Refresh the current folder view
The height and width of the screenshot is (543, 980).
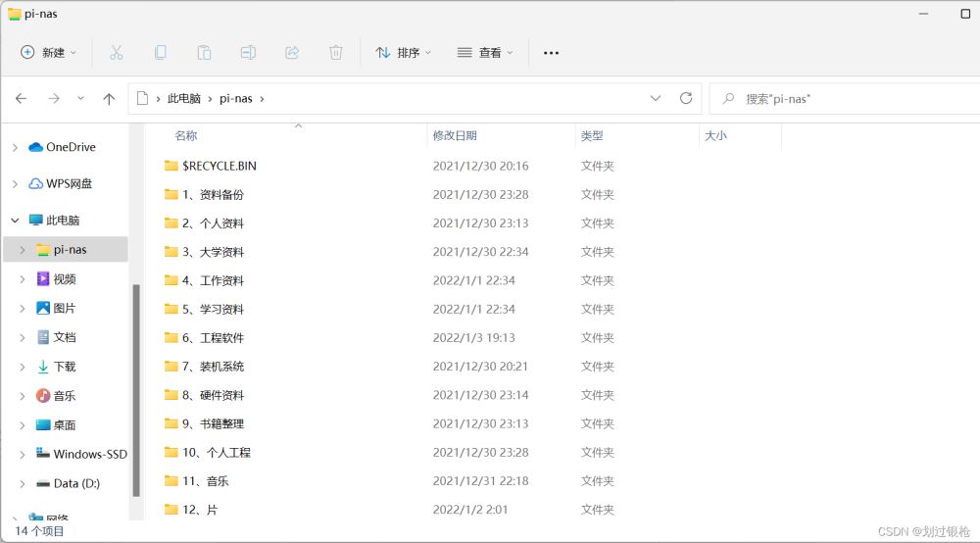pyautogui.click(x=686, y=98)
